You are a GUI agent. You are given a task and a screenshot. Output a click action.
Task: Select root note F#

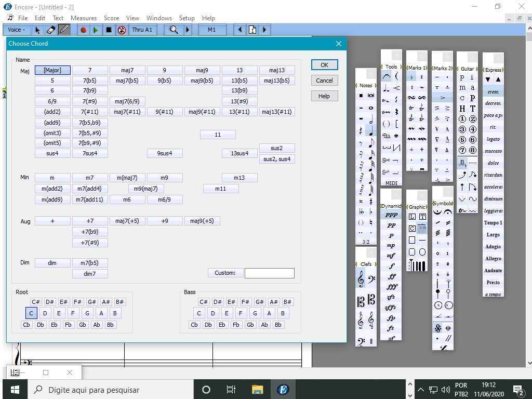tap(78, 302)
